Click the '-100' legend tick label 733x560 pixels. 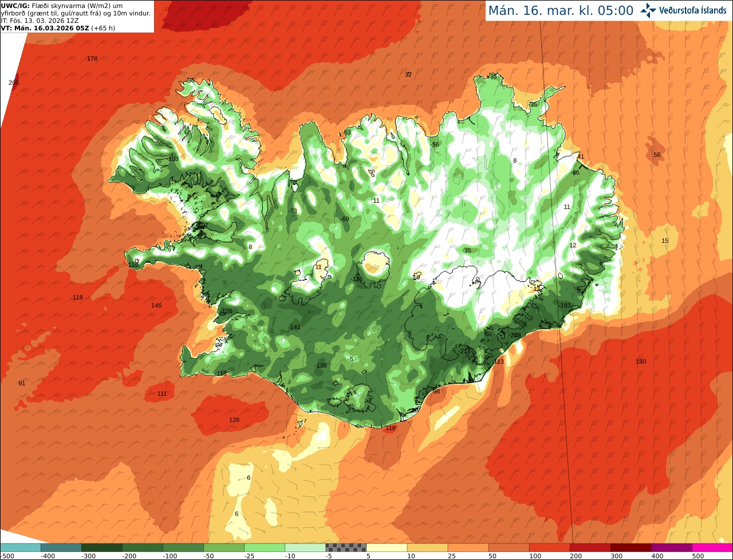pos(170,556)
